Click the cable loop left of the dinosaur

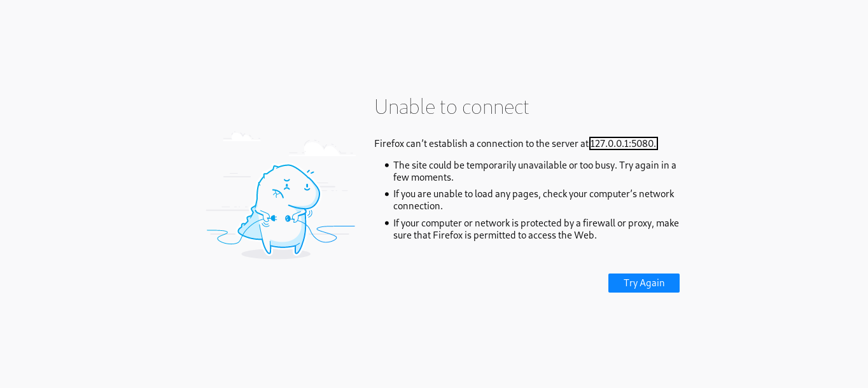(226, 238)
